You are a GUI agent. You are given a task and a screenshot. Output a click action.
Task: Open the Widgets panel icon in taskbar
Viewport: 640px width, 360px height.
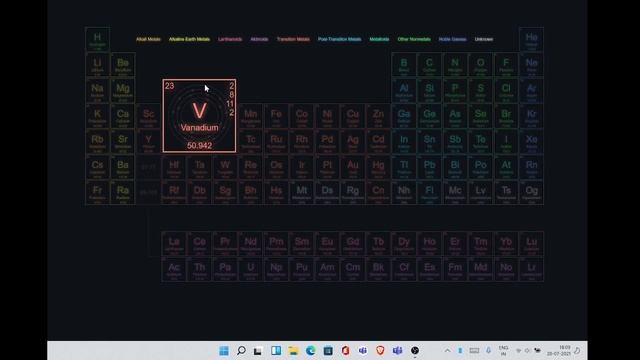276,351
